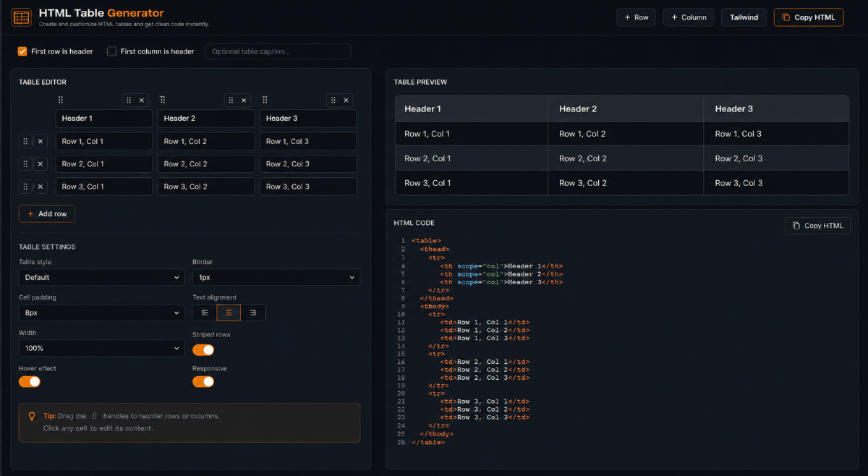Select right text alignment icon
The height and width of the screenshot is (476, 868).
(253, 313)
